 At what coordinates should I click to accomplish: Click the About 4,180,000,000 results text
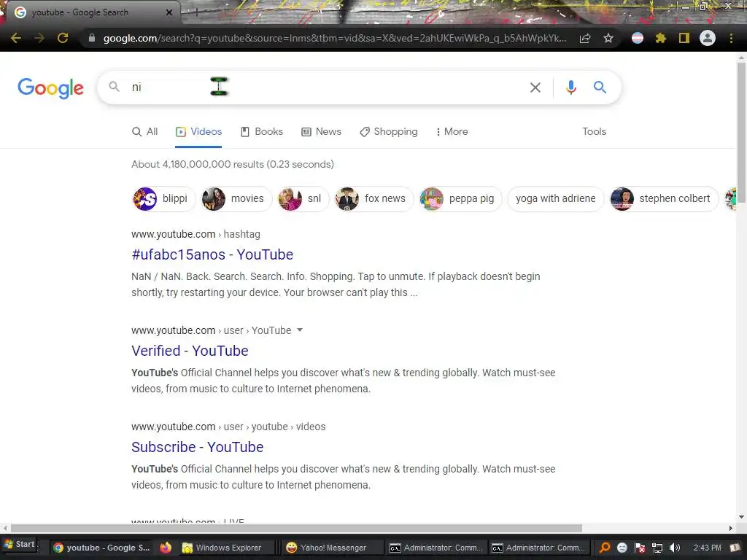pyautogui.click(x=233, y=164)
